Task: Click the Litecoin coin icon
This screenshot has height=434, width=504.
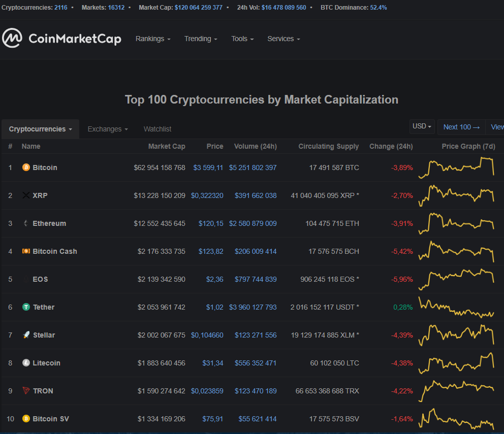Action: [26, 363]
